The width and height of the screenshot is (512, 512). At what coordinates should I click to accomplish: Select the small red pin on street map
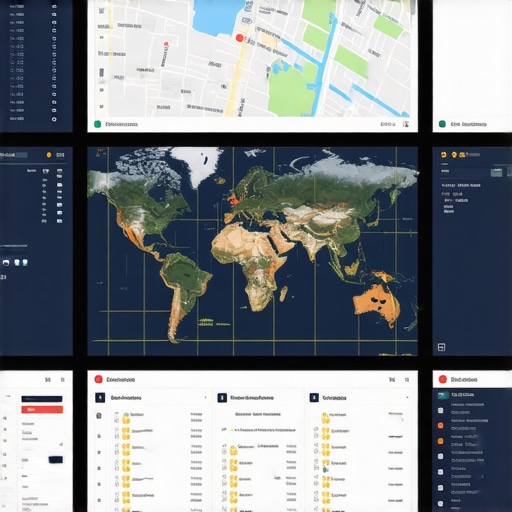(166, 44)
